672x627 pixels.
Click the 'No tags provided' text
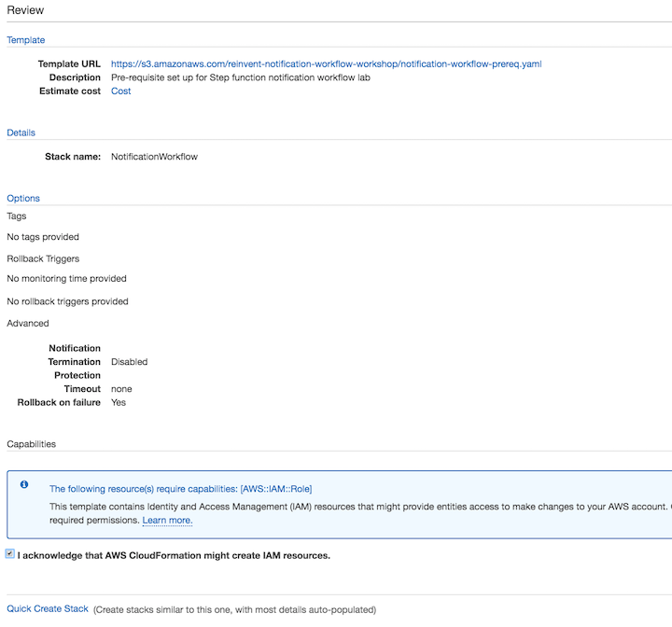pos(43,237)
